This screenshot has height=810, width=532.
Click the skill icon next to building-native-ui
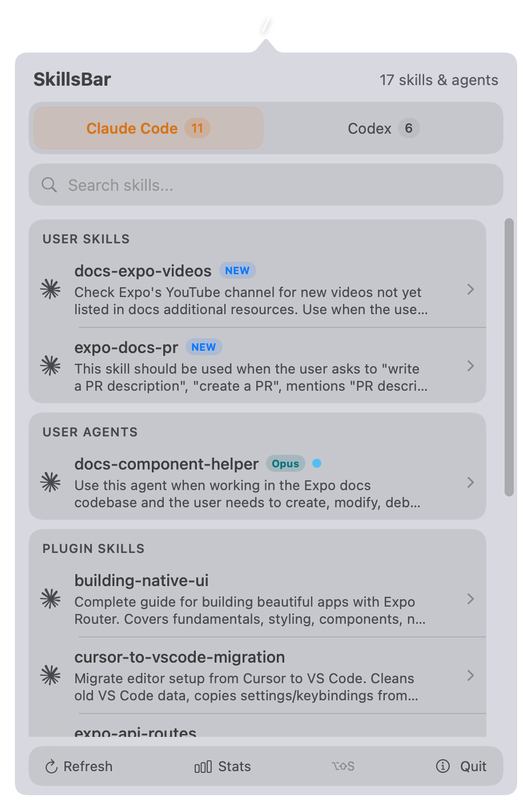(x=50, y=599)
